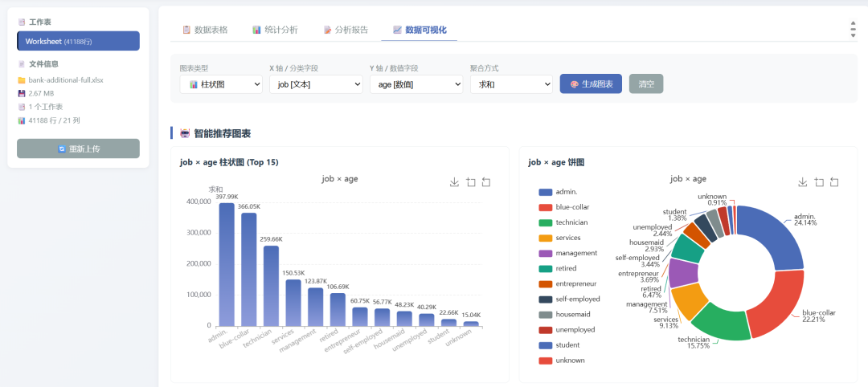The width and height of the screenshot is (868, 387).
Task: Click the chart icon beside 41188 行 / 21 列
Action: click(22, 120)
